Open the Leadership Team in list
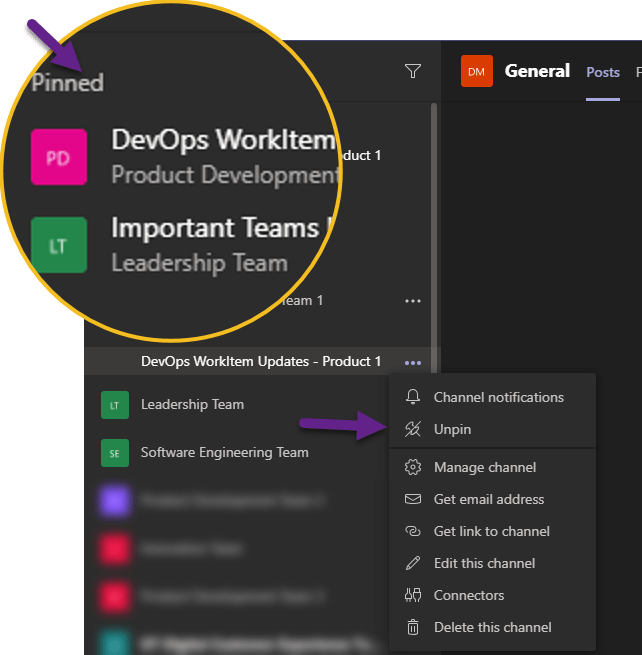 [x=192, y=405]
